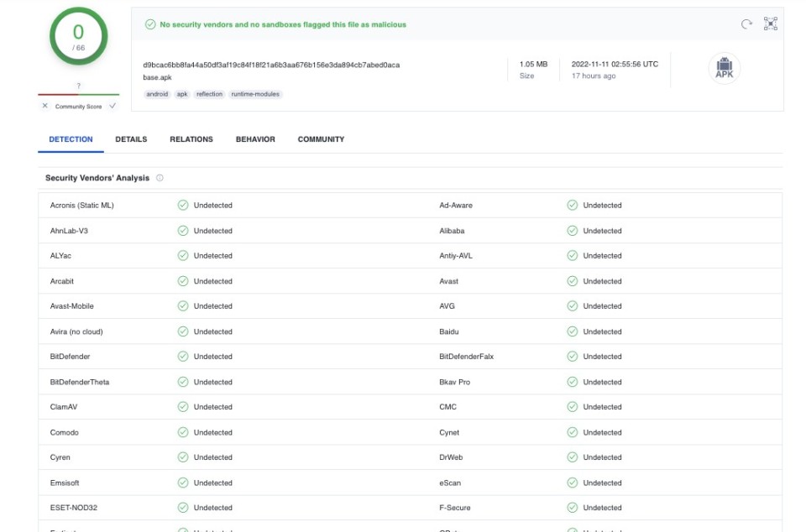
Task: Click the 0 / 66 detection score circle
Action: point(79,36)
